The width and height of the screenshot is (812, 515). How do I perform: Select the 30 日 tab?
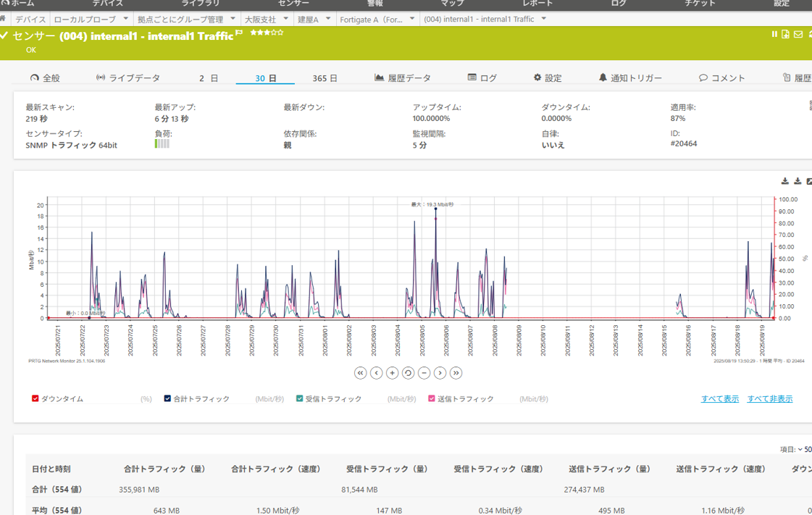click(x=265, y=78)
